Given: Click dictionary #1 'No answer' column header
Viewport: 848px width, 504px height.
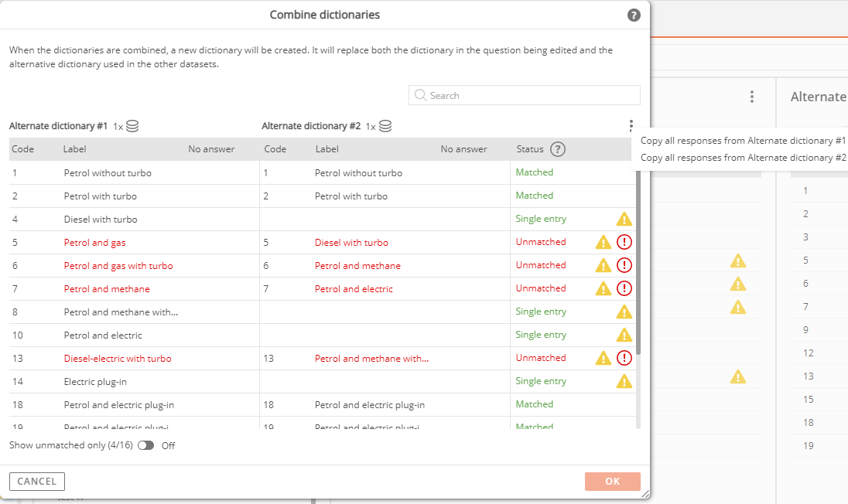Looking at the screenshot, I should pyautogui.click(x=211, y=149).
